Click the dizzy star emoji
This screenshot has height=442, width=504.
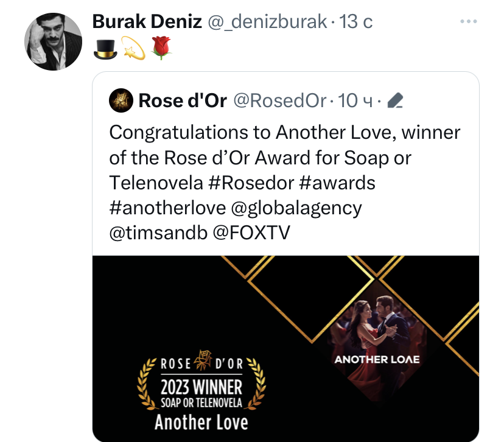(x=133, y=49)
